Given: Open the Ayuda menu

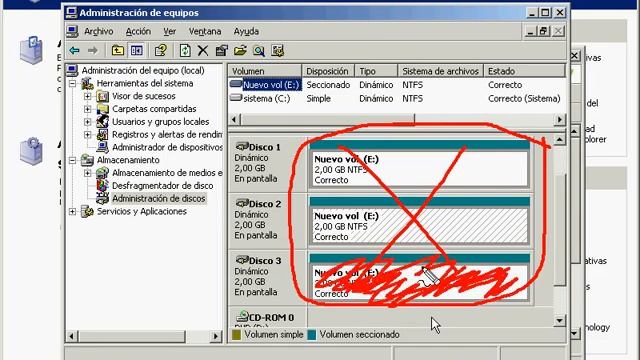Looking at the screenshot, I should coord(246,31).
